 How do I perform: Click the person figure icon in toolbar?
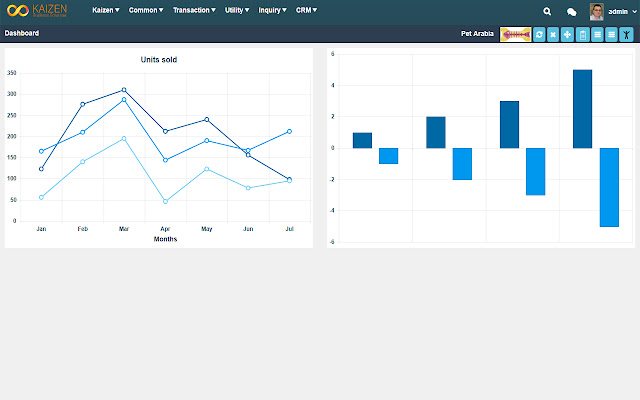coord(626,35)
